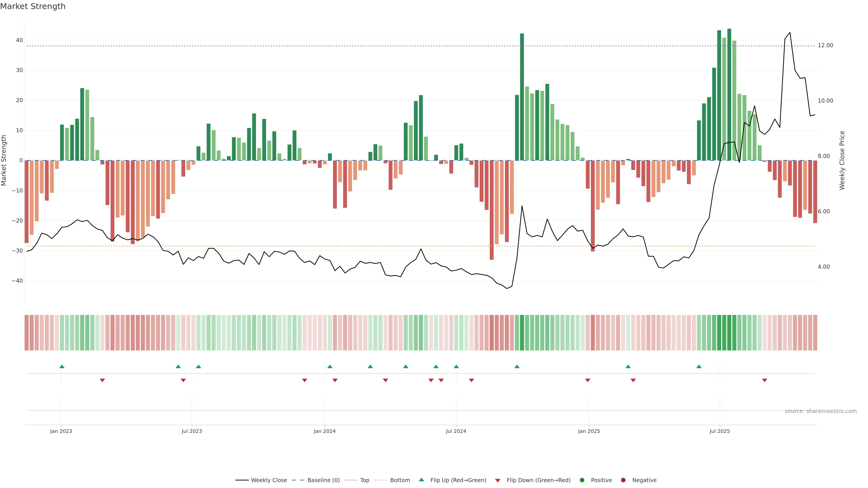
Task: Click the Jan 2023 x-axis label
Action: pos(61,431)
